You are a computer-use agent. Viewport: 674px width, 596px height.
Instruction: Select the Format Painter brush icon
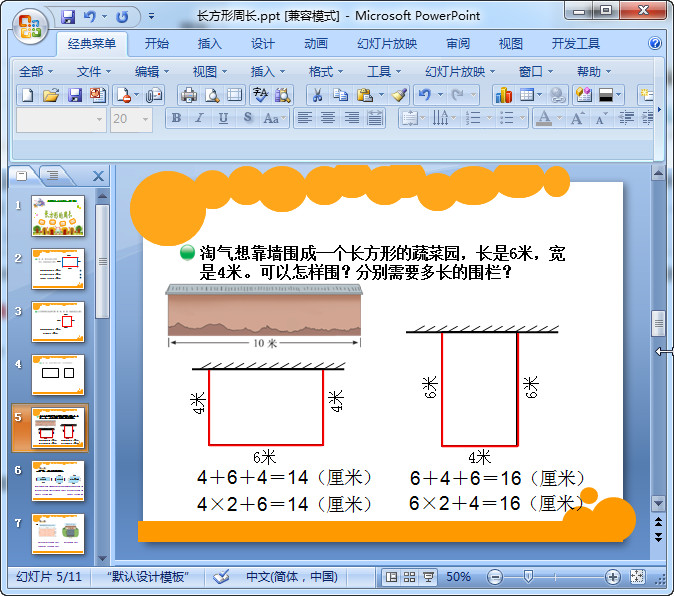click(399, 95)
